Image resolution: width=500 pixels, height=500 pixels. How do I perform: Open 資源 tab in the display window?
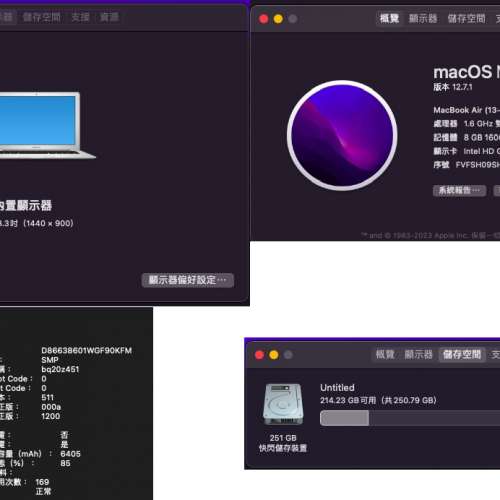pyautogui.click(x=109, y=17)
